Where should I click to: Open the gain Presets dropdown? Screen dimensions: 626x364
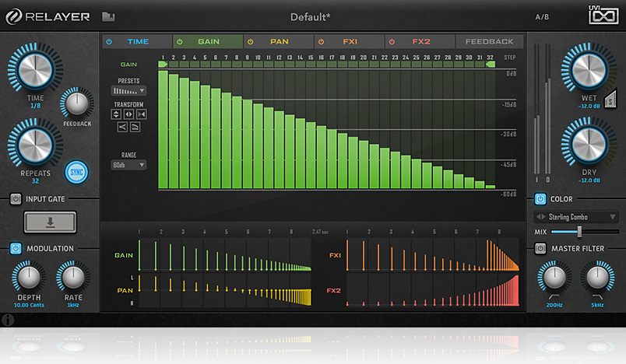pyautogui.click(x=128, y=91)
